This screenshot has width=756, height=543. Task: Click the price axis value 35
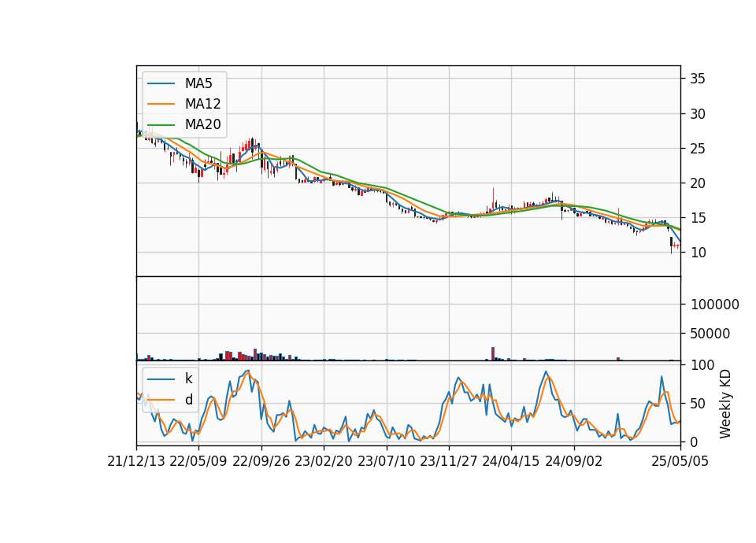(x=697, y=79)
